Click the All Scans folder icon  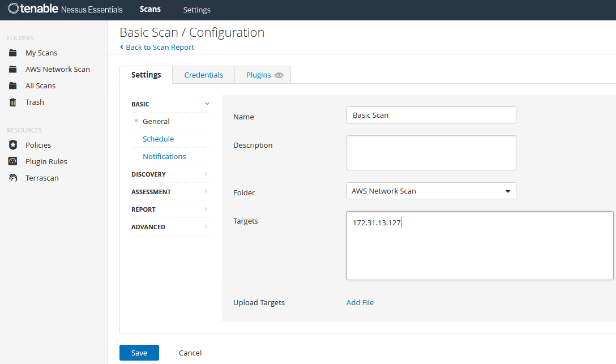(13, 85)
